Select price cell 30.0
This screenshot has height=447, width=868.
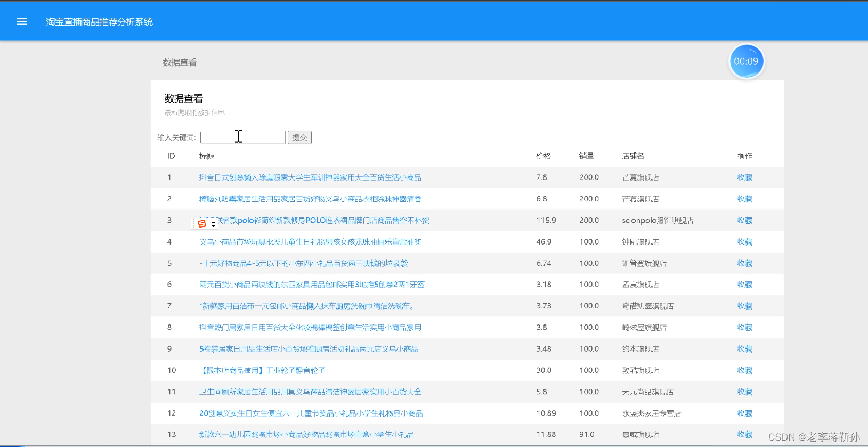click(x=543, y=370)
